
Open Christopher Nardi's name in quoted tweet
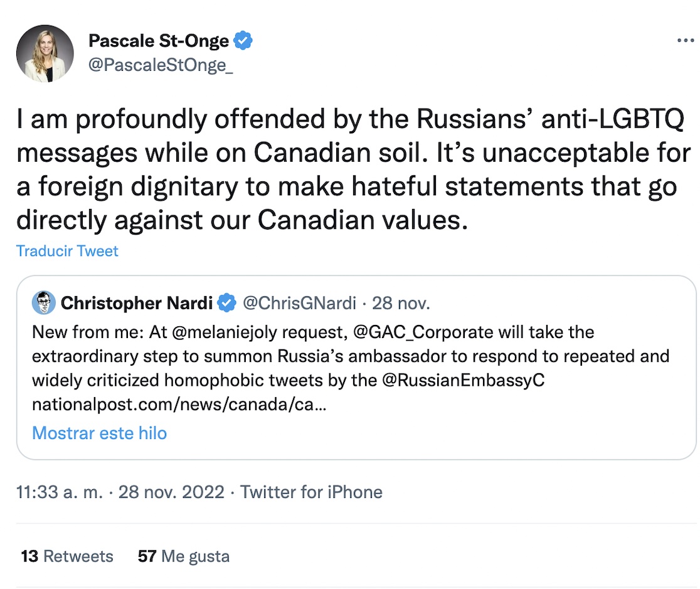136,304
